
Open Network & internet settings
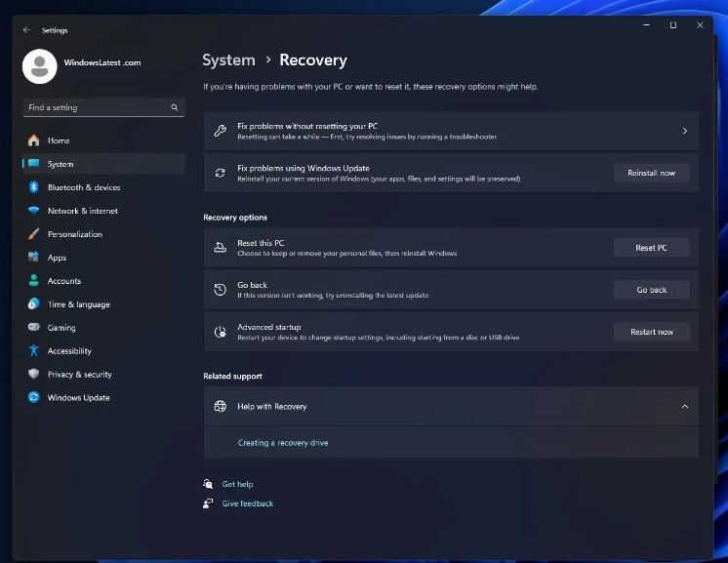coord(83,211)
